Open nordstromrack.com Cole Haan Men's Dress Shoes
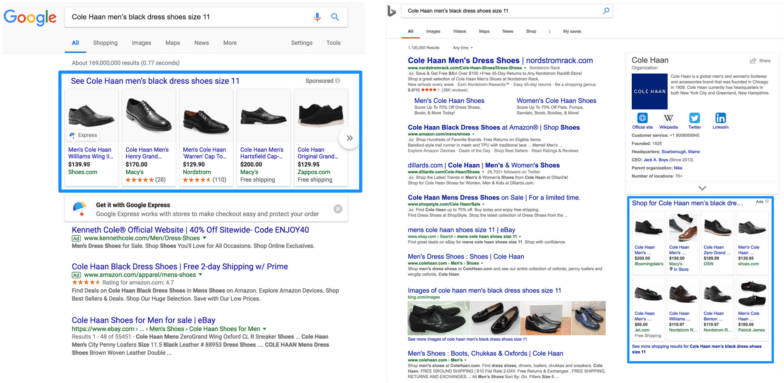Image resolution: width=784 pixels, height=383 pixels. point(500,60)
